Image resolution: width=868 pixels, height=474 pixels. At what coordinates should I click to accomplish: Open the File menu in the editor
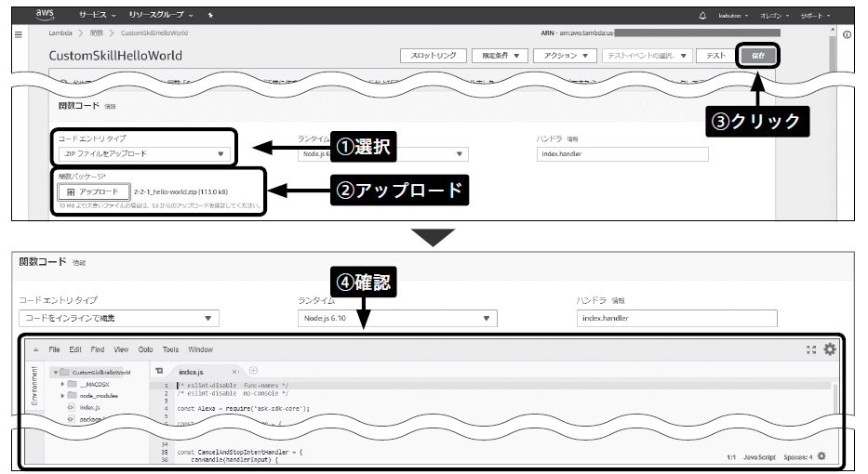(x=54, y=349)
